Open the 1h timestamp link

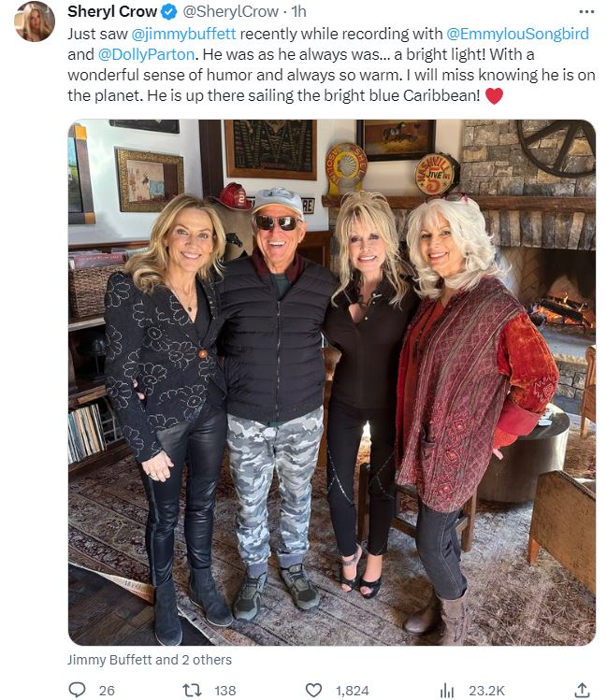(x=298, y=11)
